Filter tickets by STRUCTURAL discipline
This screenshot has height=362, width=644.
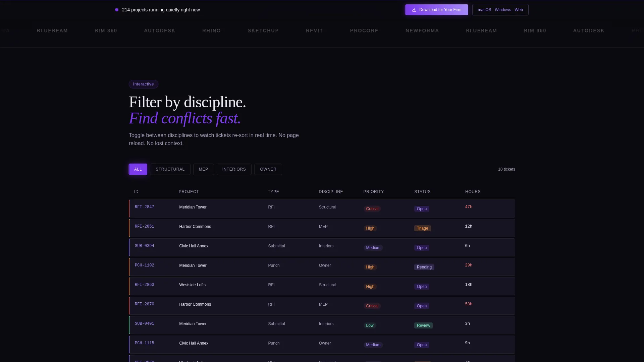[x=170, y=169]
